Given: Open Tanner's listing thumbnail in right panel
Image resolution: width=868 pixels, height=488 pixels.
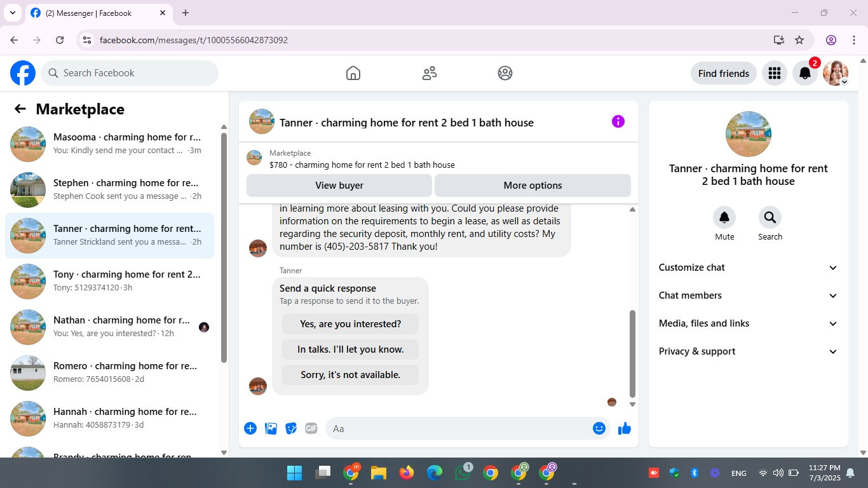Looking at the screenshot, I should [x=749, y=134].
